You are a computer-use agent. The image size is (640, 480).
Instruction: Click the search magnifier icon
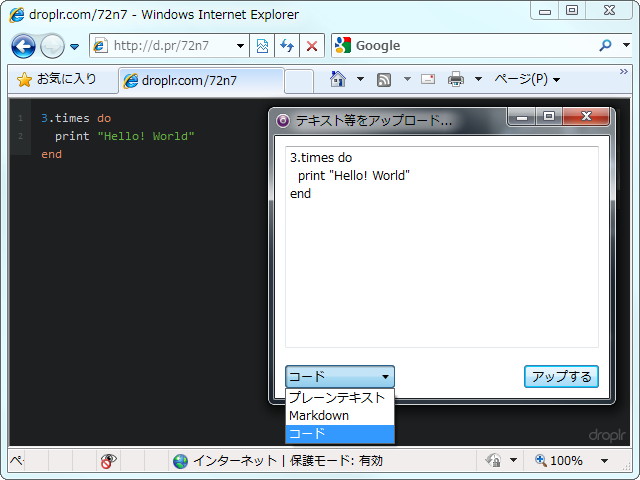click(x=605, y=45)
